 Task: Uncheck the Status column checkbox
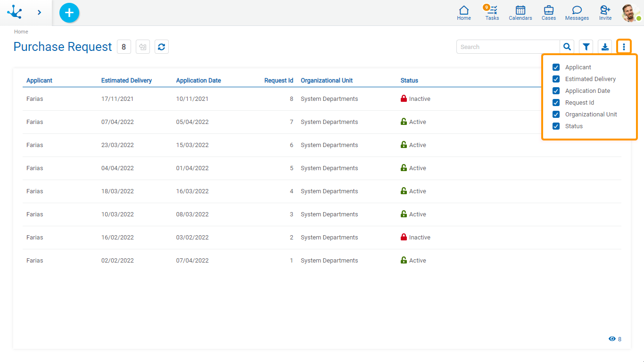click(556, 126)
